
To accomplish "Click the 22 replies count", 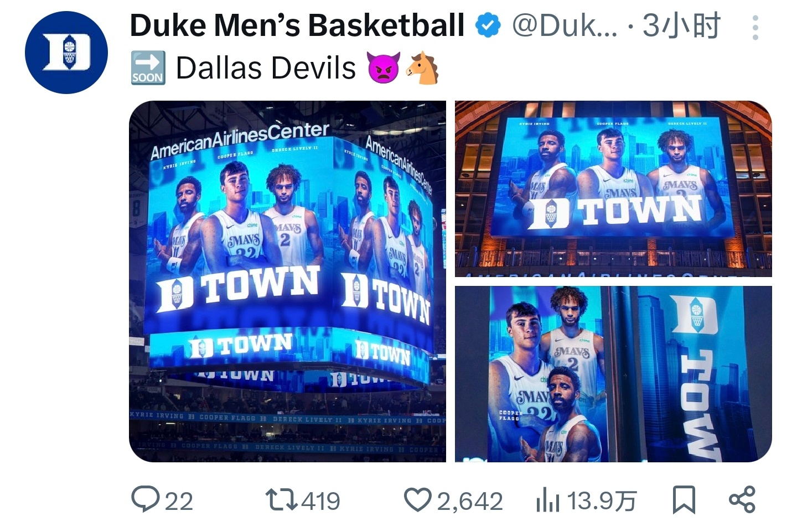I will [179, 502].
